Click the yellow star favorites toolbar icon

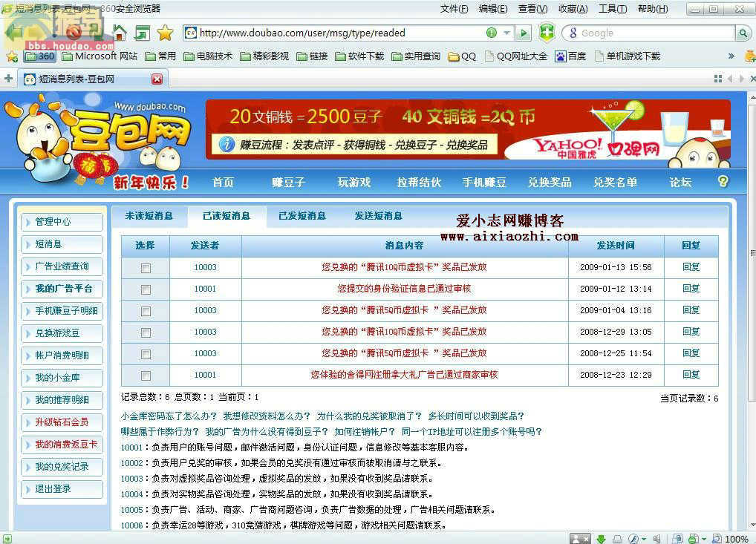coord(165,33)
